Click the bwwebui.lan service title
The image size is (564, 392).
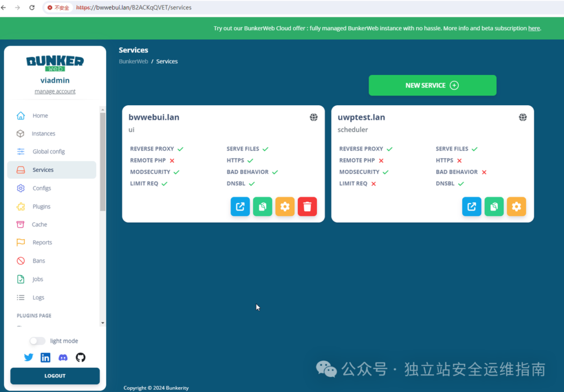point(154,117)
